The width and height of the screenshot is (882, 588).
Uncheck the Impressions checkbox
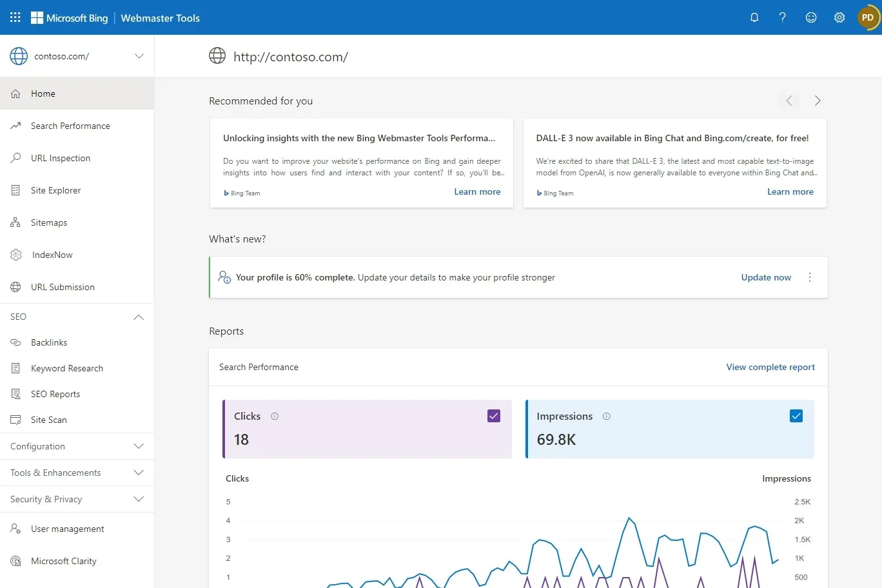(x=796, y=416)
